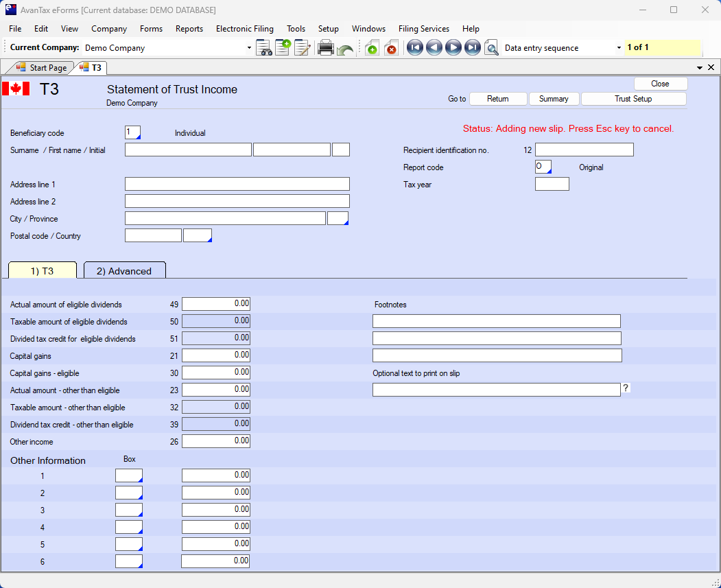Open the Province dropdown box
This screenshot has width=721, height=588.
coord(338,218)
